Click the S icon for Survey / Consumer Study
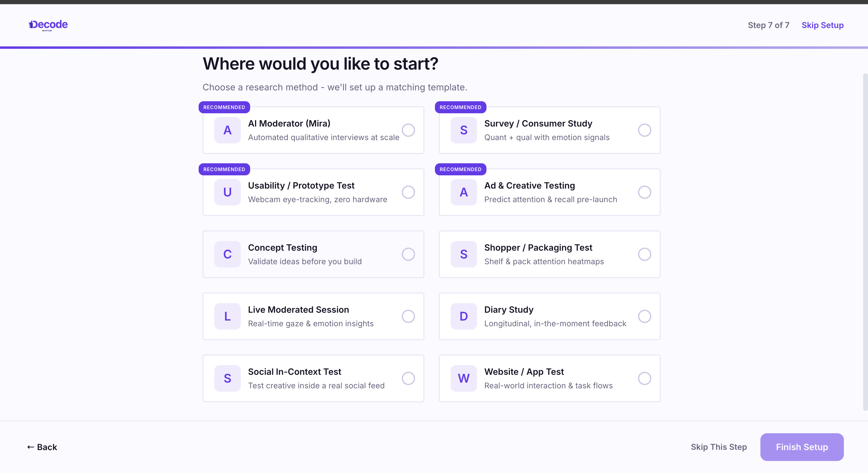The width and height of the screenshot is (868, 473). coord(464,130)
